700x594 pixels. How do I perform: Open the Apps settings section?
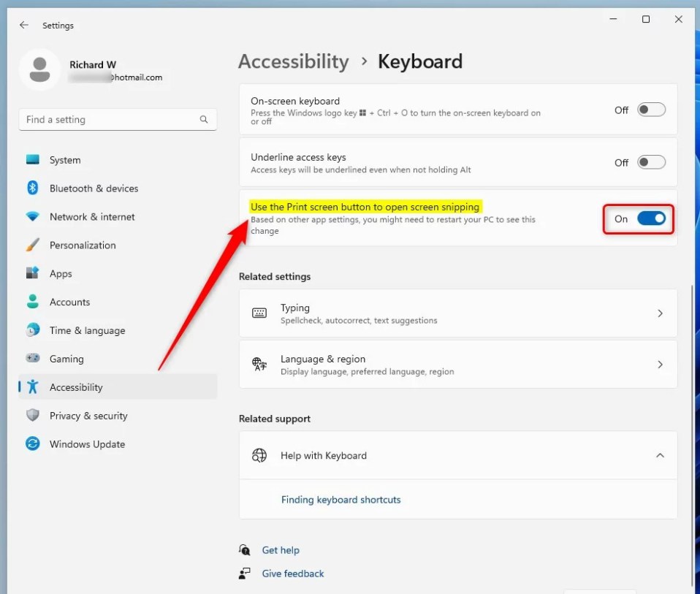point(61,273)
